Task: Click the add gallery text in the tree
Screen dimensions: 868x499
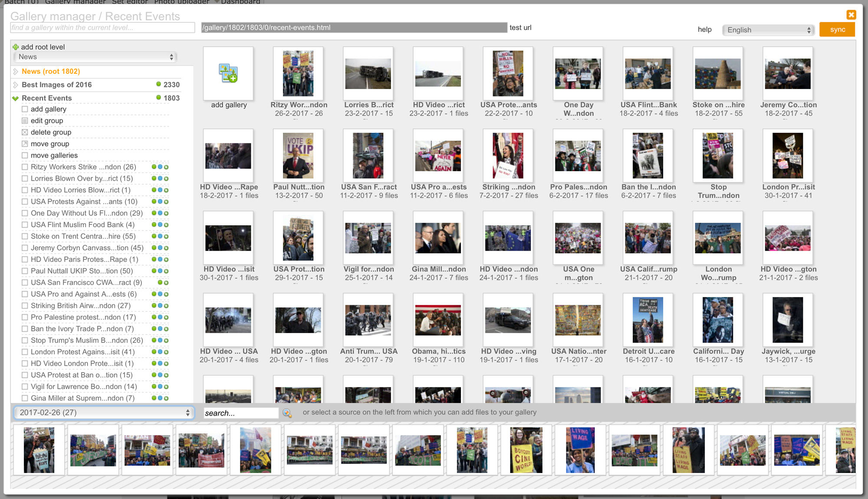Action: coord(49,109)
